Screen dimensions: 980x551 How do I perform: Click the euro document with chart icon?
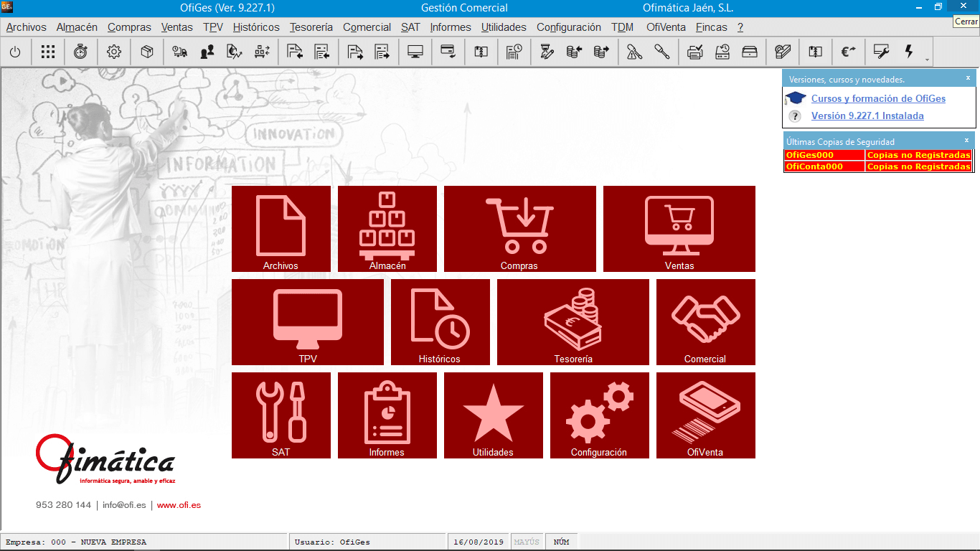click(x=235, y=52)
